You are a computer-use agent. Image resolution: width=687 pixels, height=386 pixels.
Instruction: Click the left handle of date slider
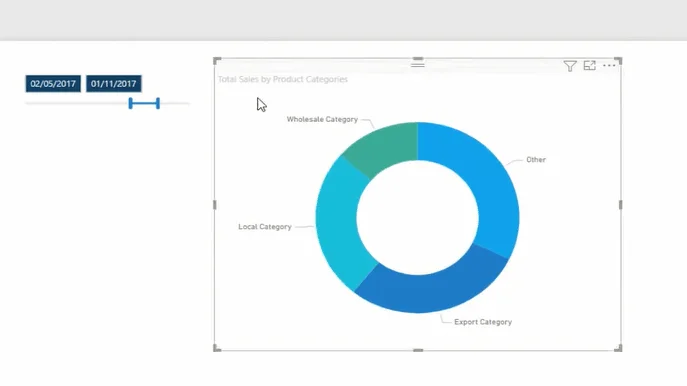(x=130, y=103)
